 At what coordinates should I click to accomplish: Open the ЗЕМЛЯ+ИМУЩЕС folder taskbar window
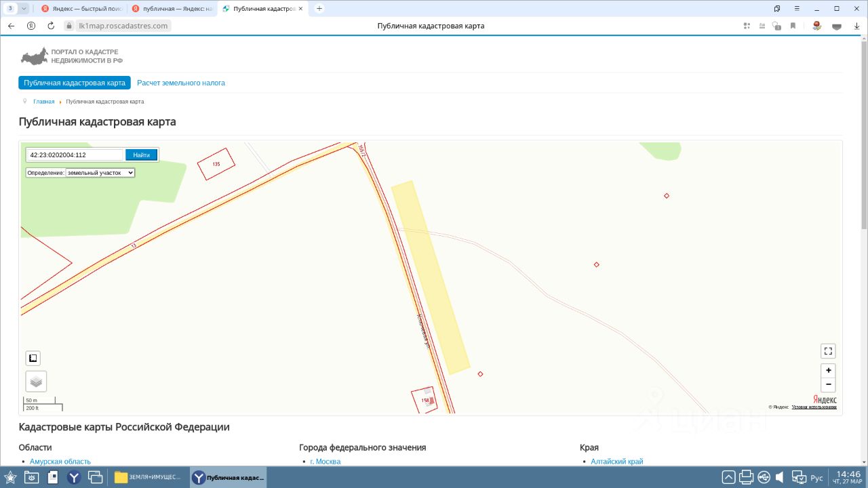pos(149,477)
